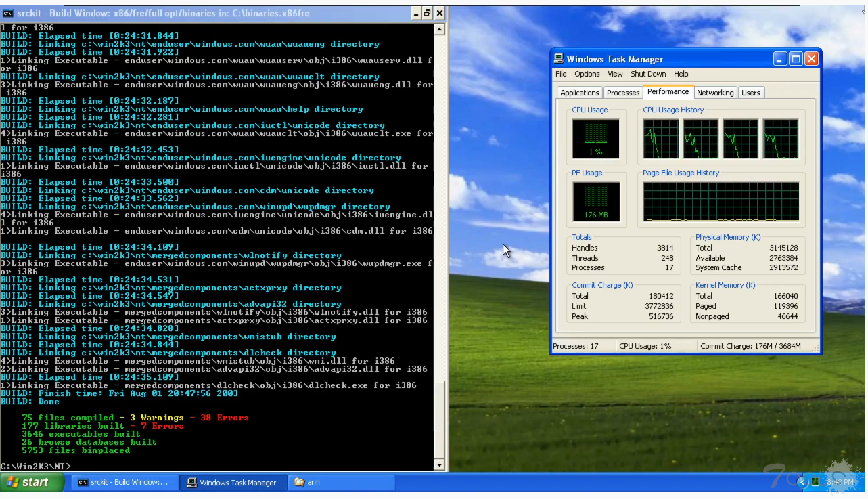Click the console scrollbar up arrow
Image resolution: width=868 pixels, height=499 pixels.
[x=440, y=29]
